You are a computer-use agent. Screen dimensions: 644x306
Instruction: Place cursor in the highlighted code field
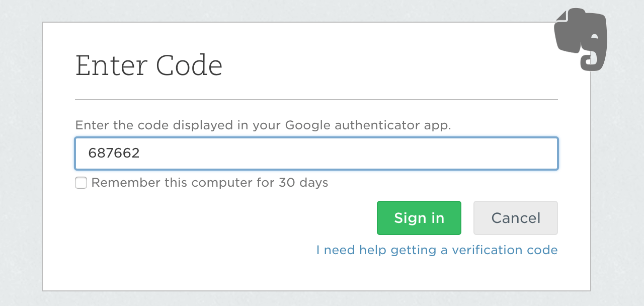click(x=316, y=153)
